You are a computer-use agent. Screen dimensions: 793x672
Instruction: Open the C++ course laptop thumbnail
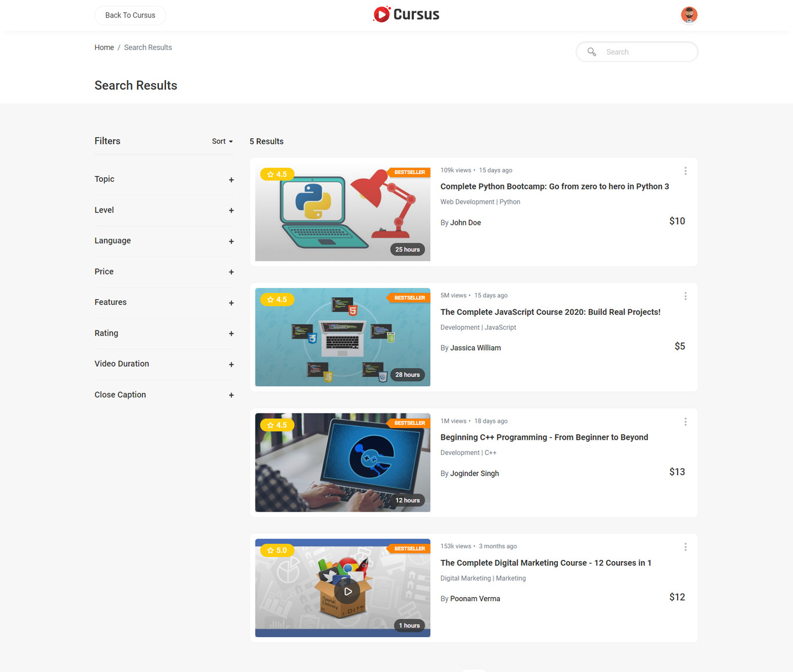click(x=343, y=462)
